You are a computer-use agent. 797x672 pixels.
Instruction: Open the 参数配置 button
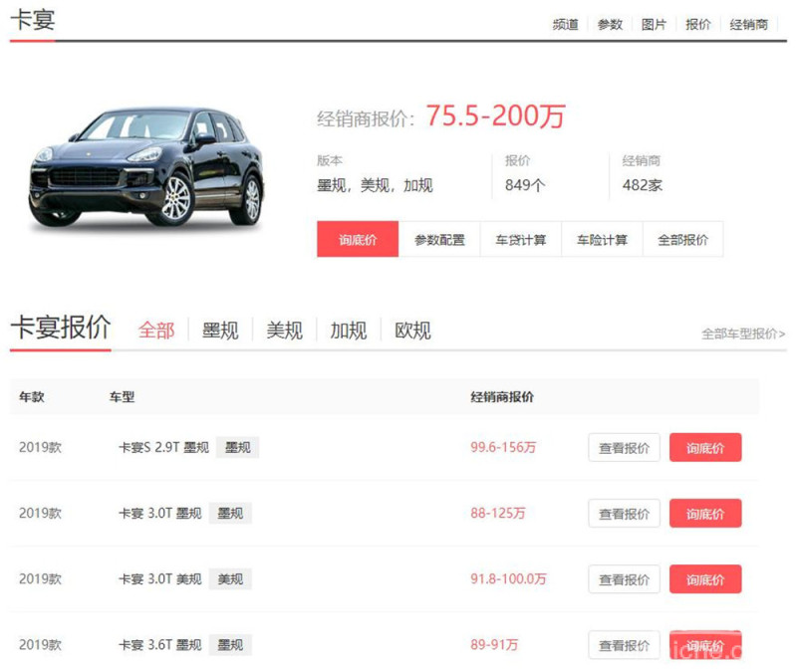click(439, 240)
